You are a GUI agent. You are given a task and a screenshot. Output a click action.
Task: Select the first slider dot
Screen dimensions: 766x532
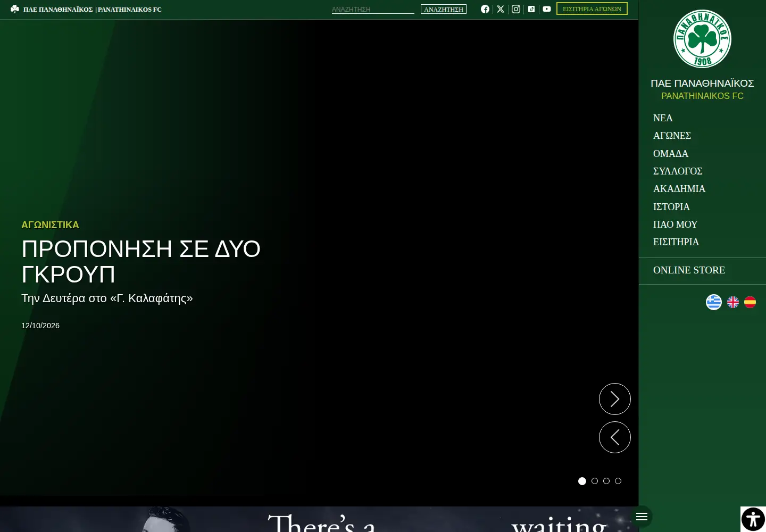coord(582,481)
